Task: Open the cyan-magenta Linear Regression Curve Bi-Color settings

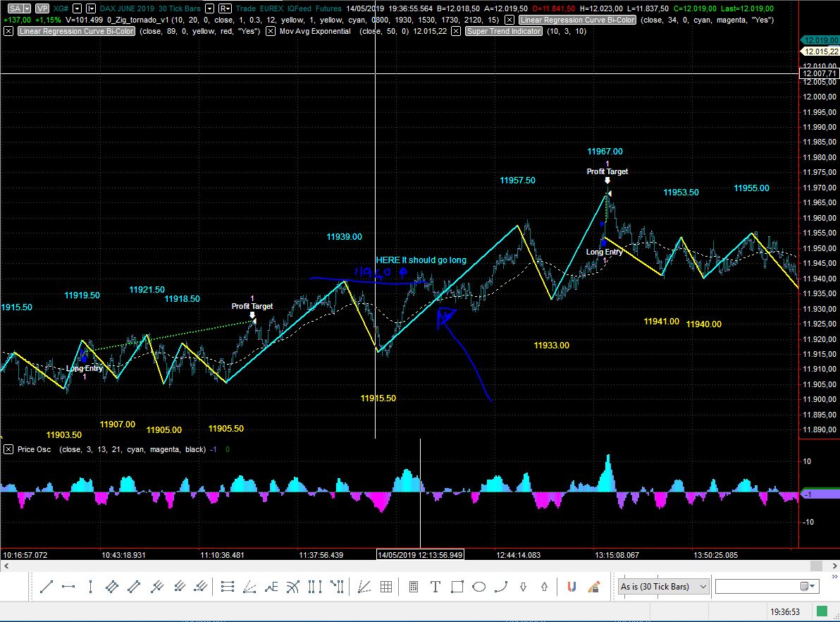Action: click(578, 20)
